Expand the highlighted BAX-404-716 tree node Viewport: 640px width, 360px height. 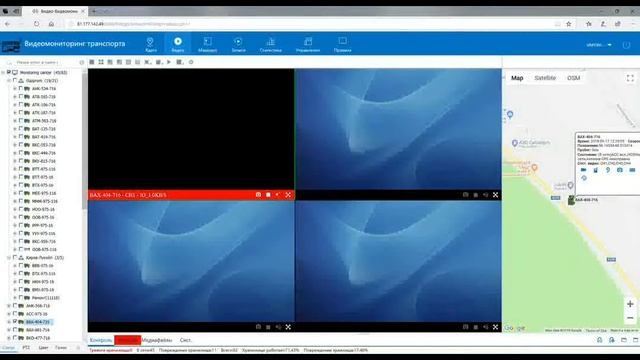click(x=9, y=322)
